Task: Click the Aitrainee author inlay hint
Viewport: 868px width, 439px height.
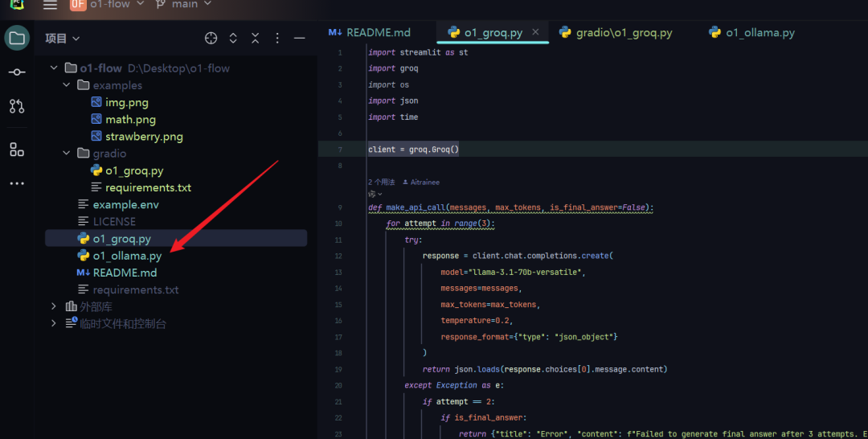Action: 421,183
